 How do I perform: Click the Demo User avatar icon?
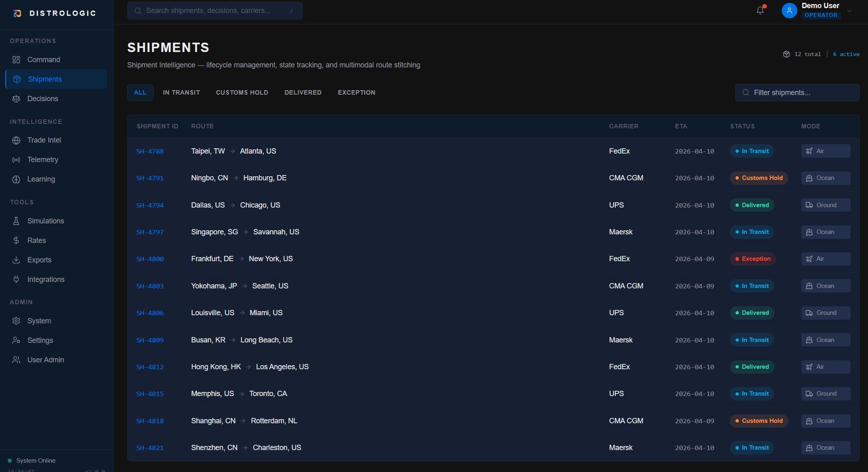pos(789,11)
